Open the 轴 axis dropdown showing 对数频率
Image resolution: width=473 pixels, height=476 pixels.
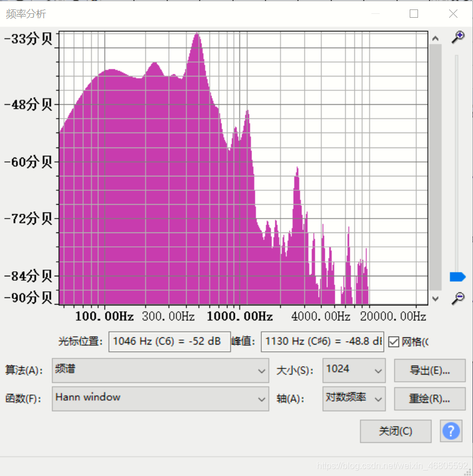354,398
